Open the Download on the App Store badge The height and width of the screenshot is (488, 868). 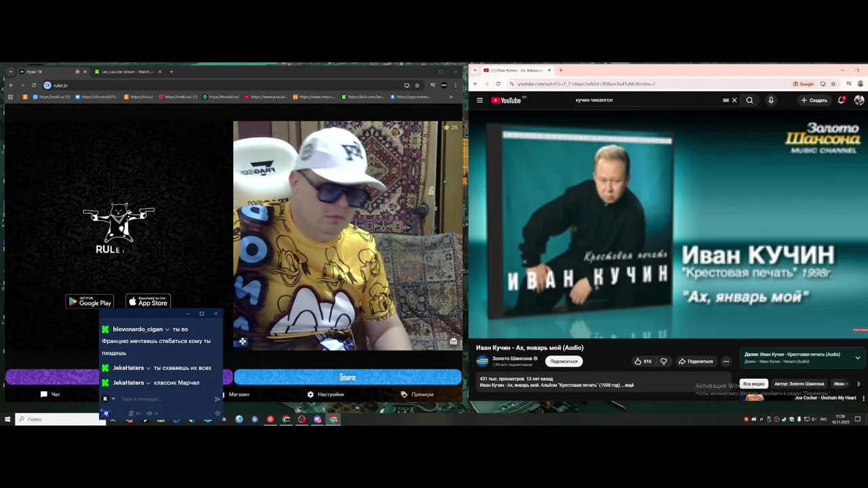pyautogui.click(x=149, y=302)
